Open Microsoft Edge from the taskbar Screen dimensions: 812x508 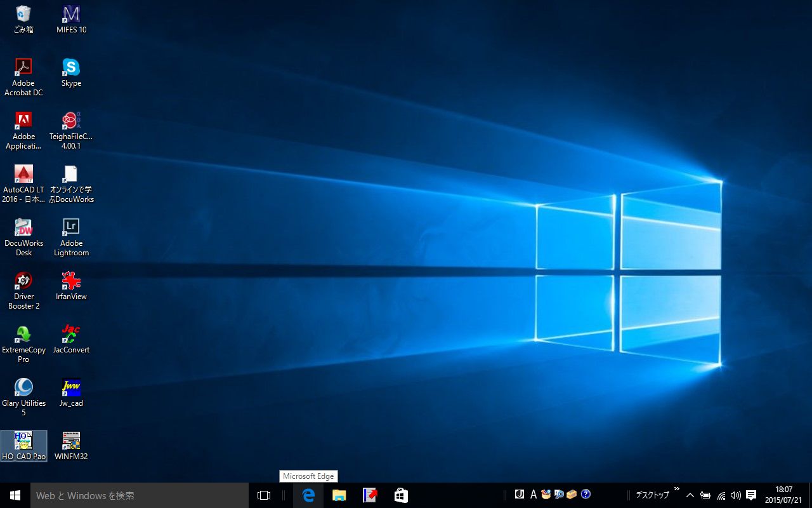pyautogui.click(x=308, y=495)
